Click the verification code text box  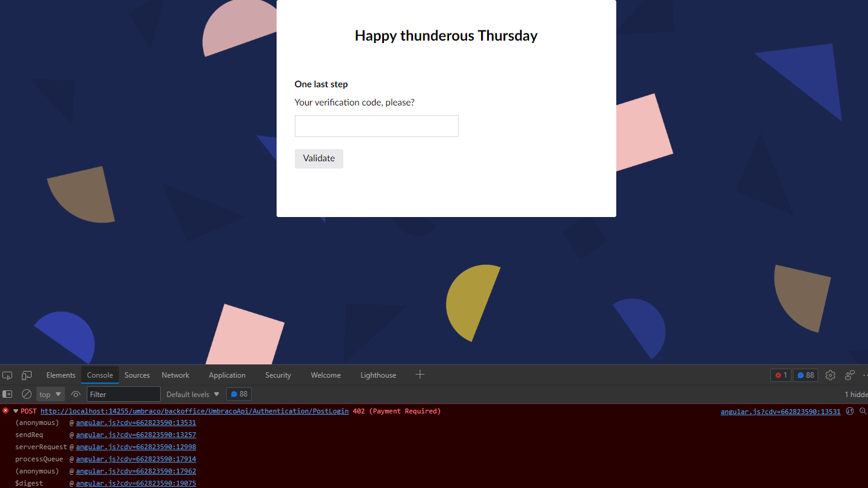pos(376,125)
